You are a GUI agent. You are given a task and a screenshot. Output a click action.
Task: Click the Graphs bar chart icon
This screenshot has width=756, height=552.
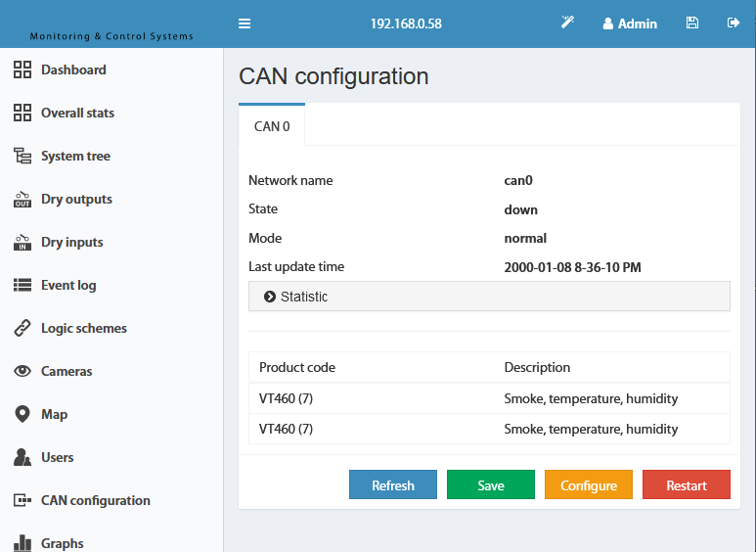(x=22, y=543)
